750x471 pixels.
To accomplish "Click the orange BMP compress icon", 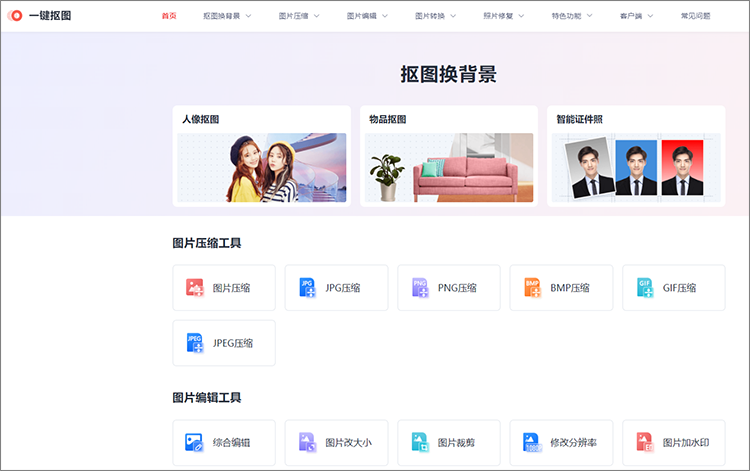I will click(532, 288).
